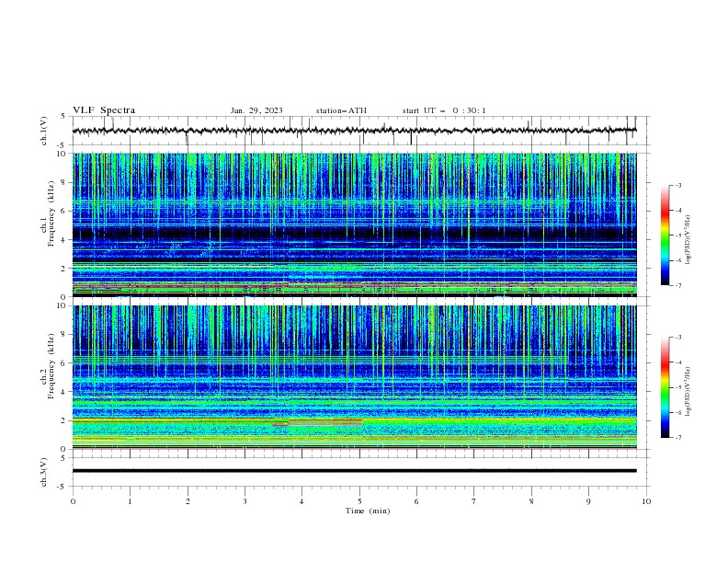Click the upper color bar tick "-6"
This screenshot has width=728, height=563.
coord(677,260)
